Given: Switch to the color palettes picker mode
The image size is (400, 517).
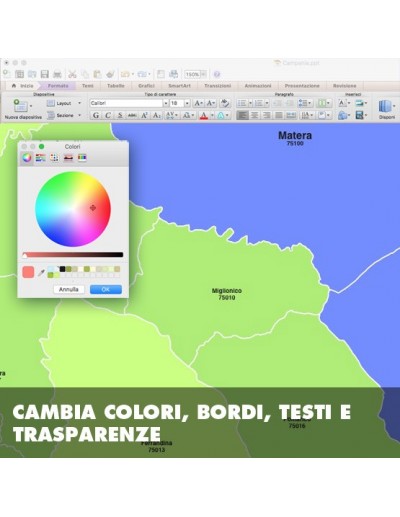Looking at the screenshot, I should pyautogui.click(x=54, y=158).
